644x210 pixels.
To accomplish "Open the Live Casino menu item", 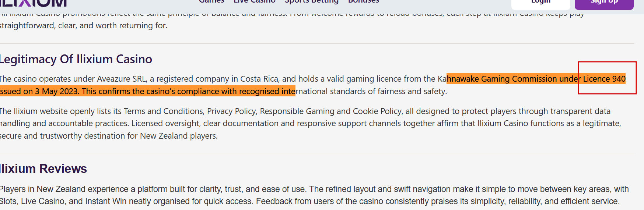I will coord(255,2).
